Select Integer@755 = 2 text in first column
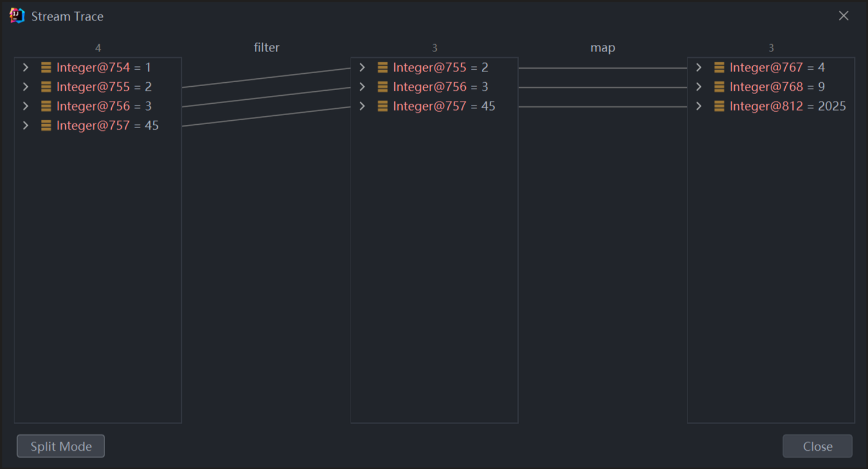Screen dimensions: 868x469 104,87
